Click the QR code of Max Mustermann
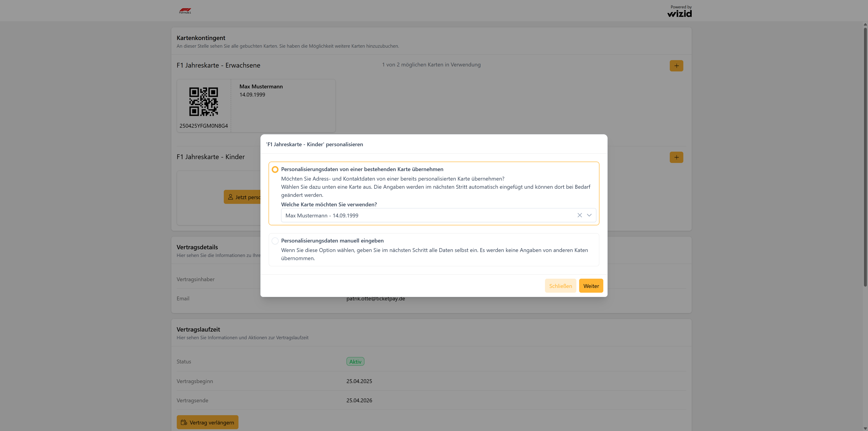The height and width of the screenshot is (431, 868). pyautogui.click(x=203, y=102)
